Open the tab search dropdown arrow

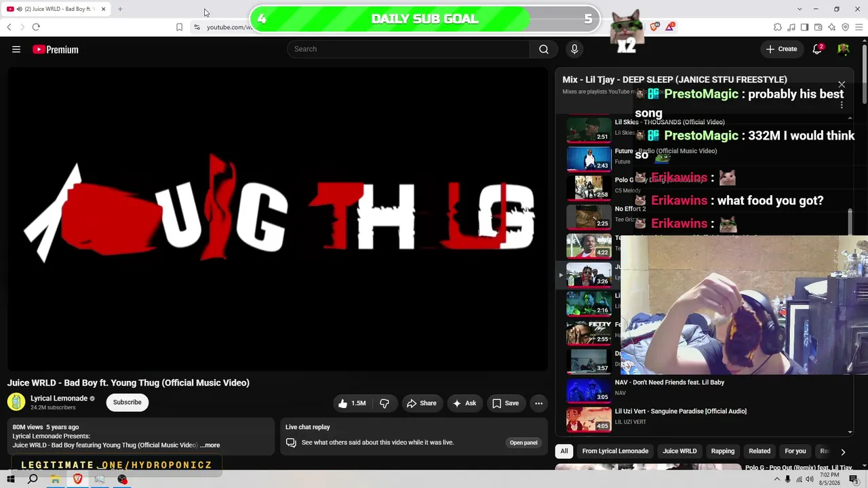coord(800,9)
